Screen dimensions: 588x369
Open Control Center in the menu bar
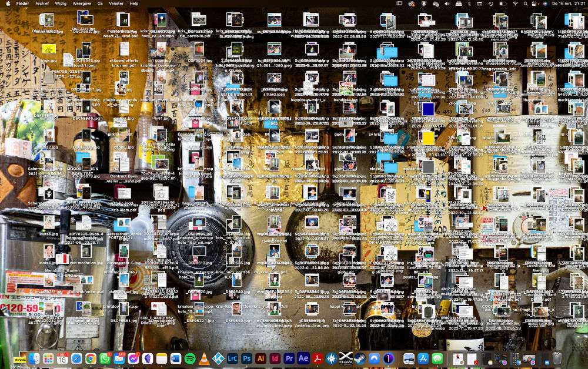pos(534,4)
